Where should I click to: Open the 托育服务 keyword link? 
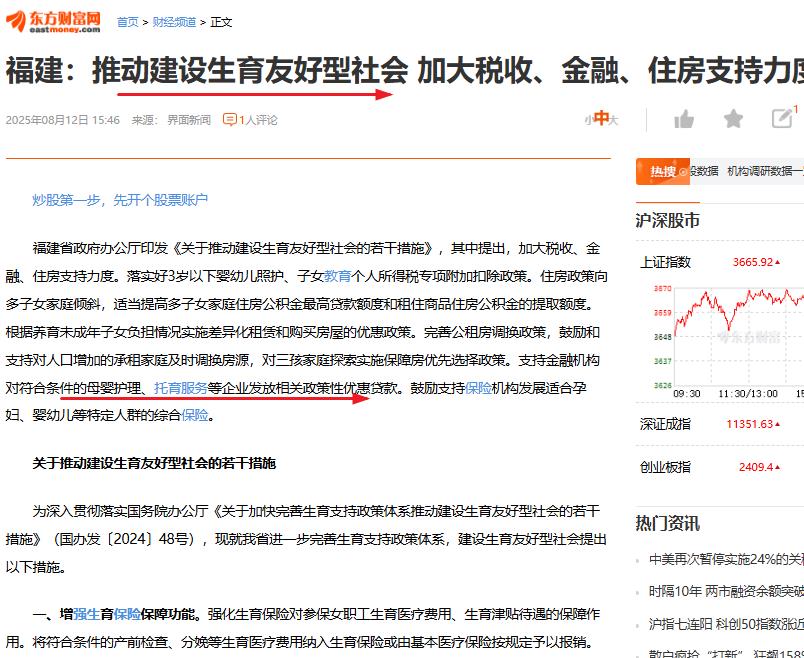point(181,388)
